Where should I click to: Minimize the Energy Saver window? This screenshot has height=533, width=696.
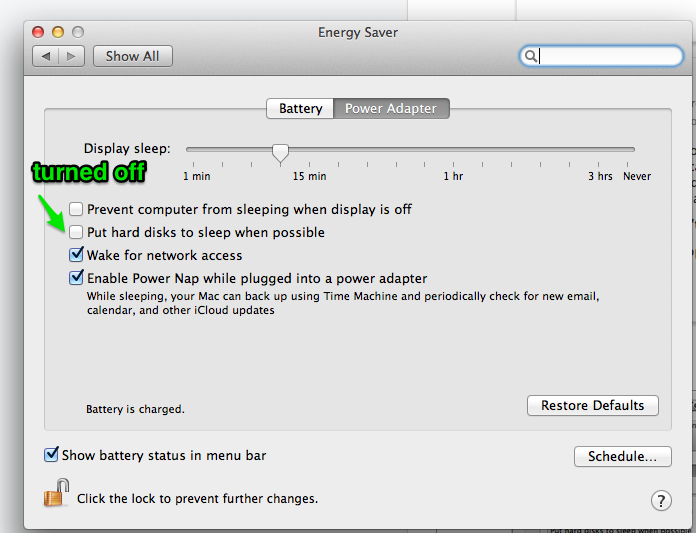coord(58,32)
